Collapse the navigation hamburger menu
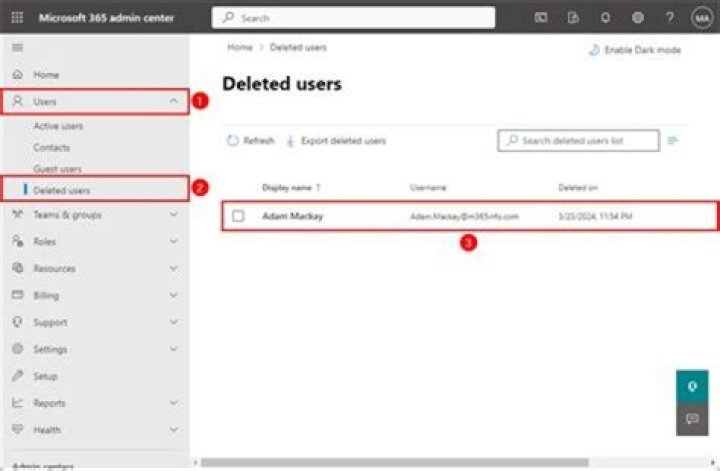Image resolution: width=720 pixels, height=471 pixels. pos(17,47)
